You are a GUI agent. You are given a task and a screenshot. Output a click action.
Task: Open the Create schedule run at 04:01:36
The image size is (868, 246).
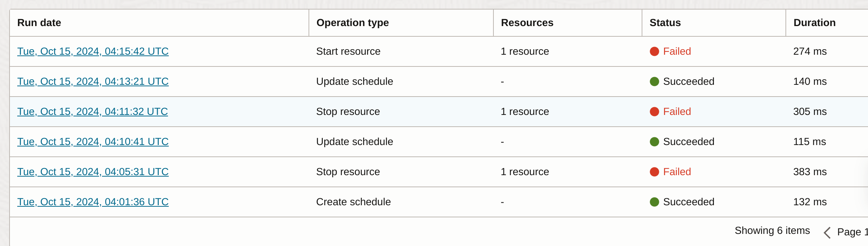pos(93,202)
